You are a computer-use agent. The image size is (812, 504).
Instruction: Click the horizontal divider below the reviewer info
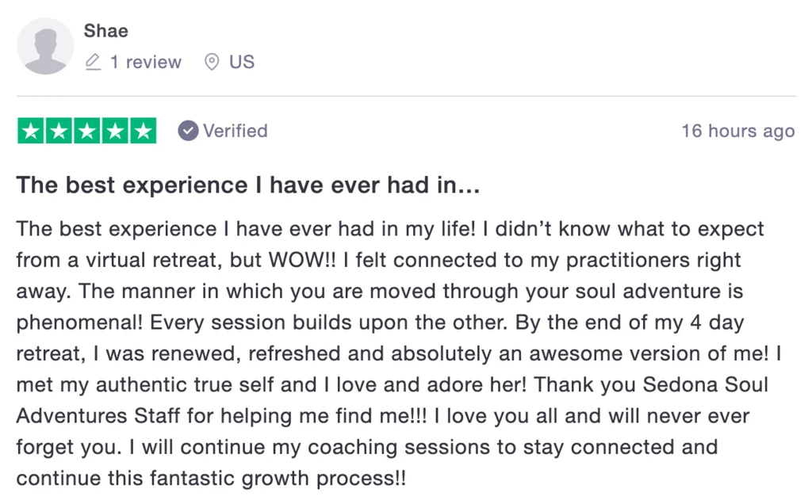[x=406, y=97]
